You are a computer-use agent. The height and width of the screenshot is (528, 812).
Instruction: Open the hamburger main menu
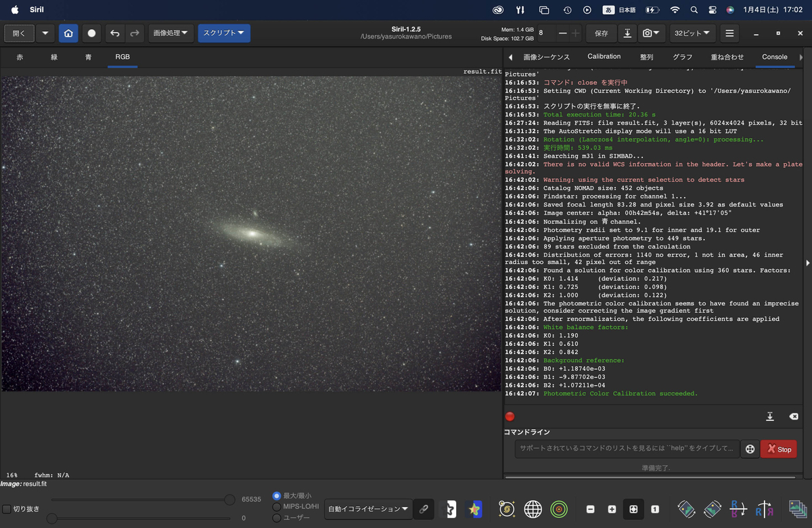(x=729, y=32)
